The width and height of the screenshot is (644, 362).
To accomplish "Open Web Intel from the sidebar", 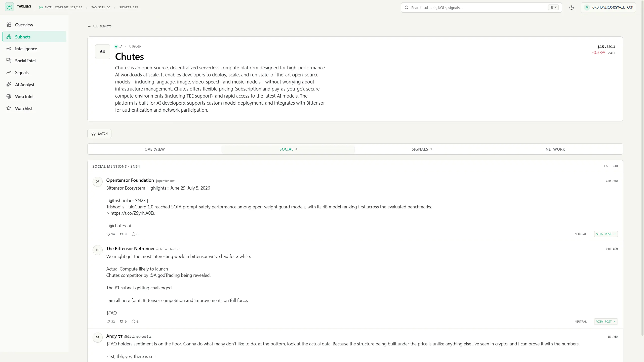I will click(34, 96).
